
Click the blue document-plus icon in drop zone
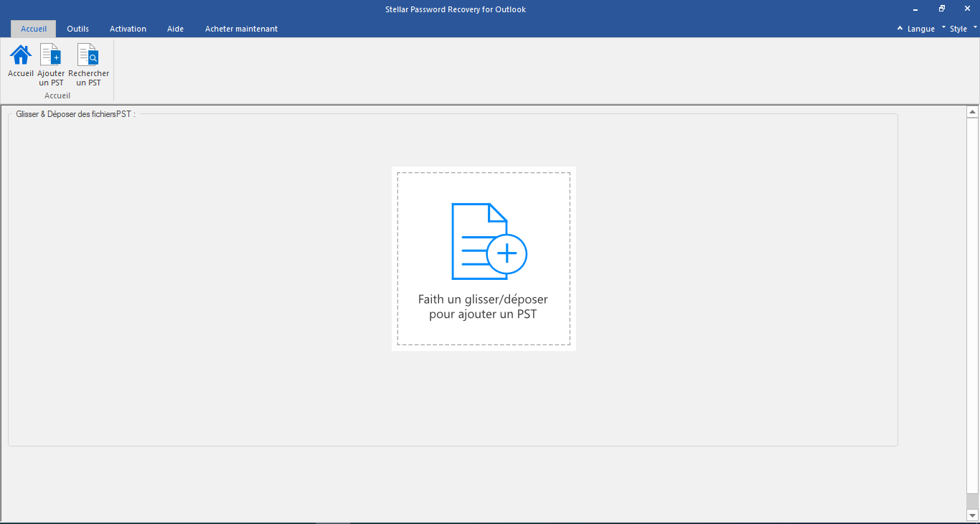pyautogui.click(x=489, y=241)
